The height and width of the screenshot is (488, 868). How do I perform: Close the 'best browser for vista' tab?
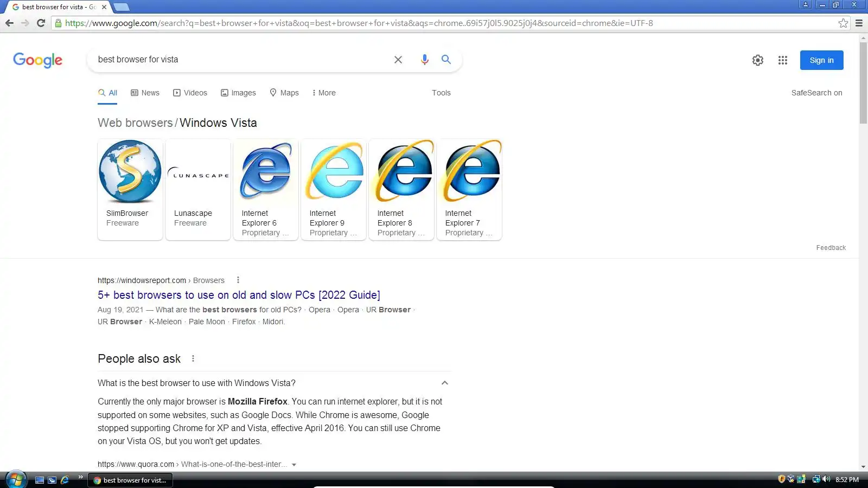coord(104,7)
